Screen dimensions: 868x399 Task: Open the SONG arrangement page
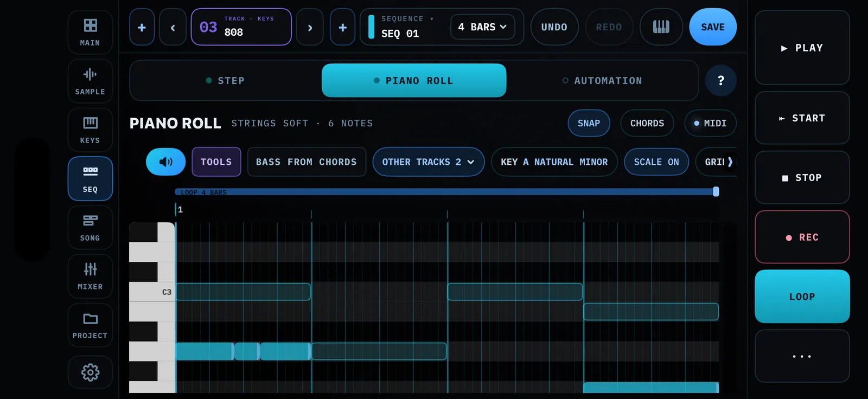pyautogui.click(x=90, y=227)
